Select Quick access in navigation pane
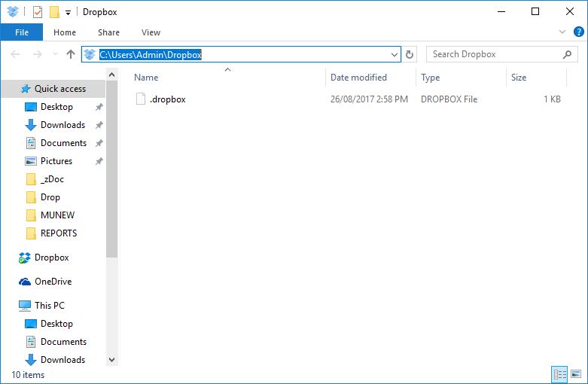The height and width of the screenshot is (384, 588). click(53, 89)
